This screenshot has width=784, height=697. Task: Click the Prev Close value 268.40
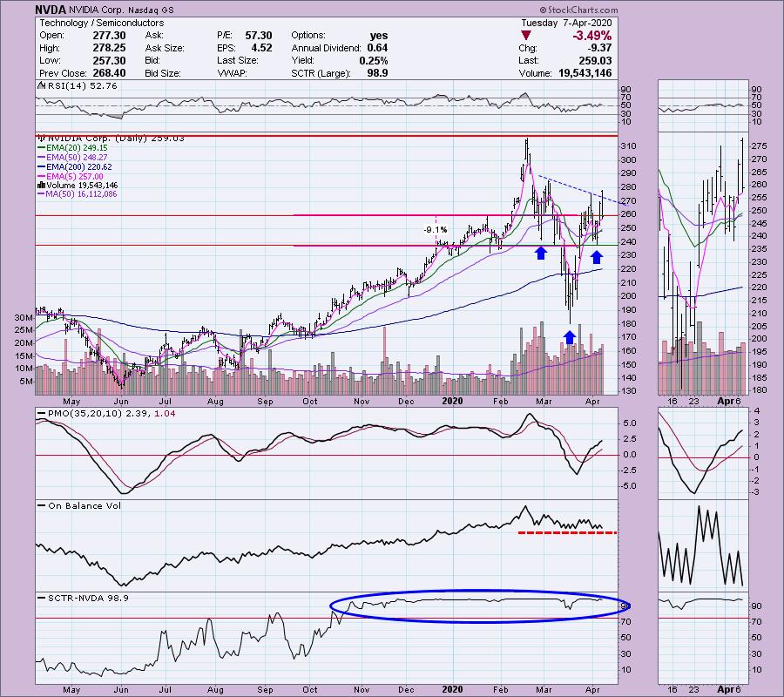(109, 73)
